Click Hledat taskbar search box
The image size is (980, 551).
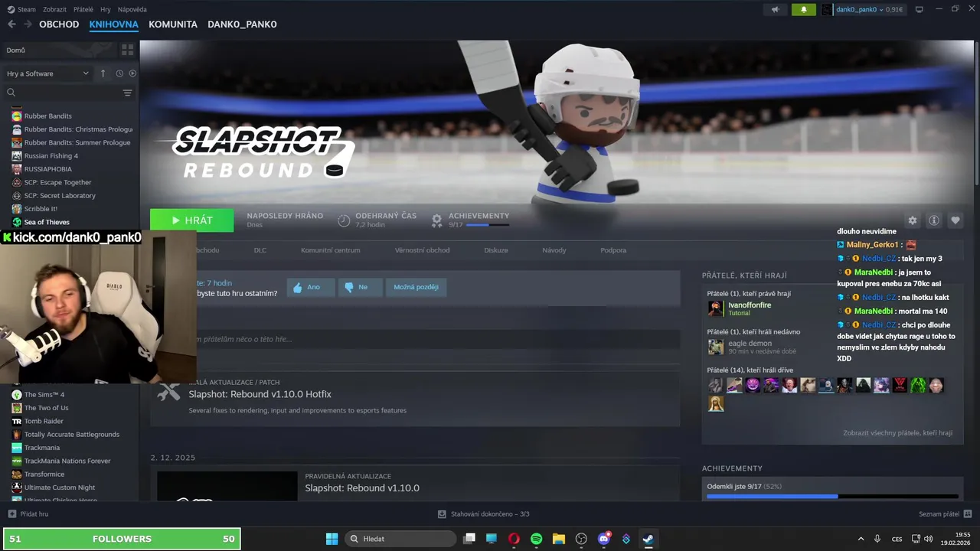pos(402,539)
